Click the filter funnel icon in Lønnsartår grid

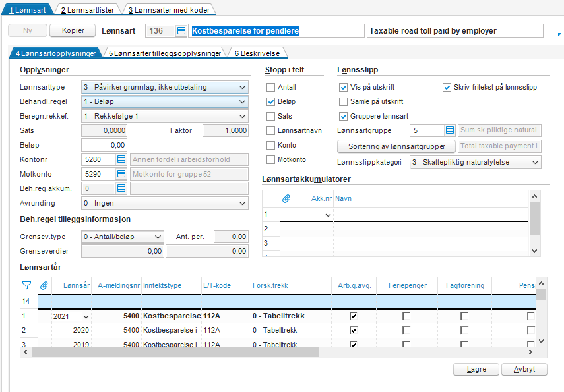[x=26, y=285]
